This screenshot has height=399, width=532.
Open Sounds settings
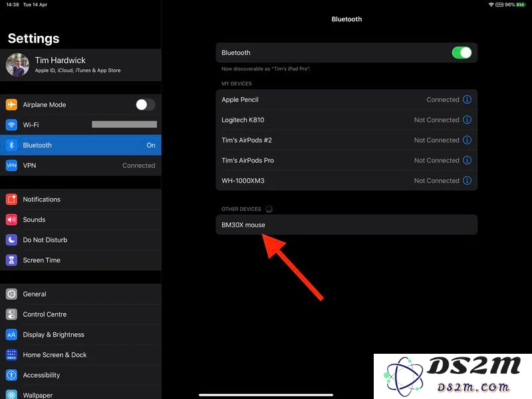80,219
